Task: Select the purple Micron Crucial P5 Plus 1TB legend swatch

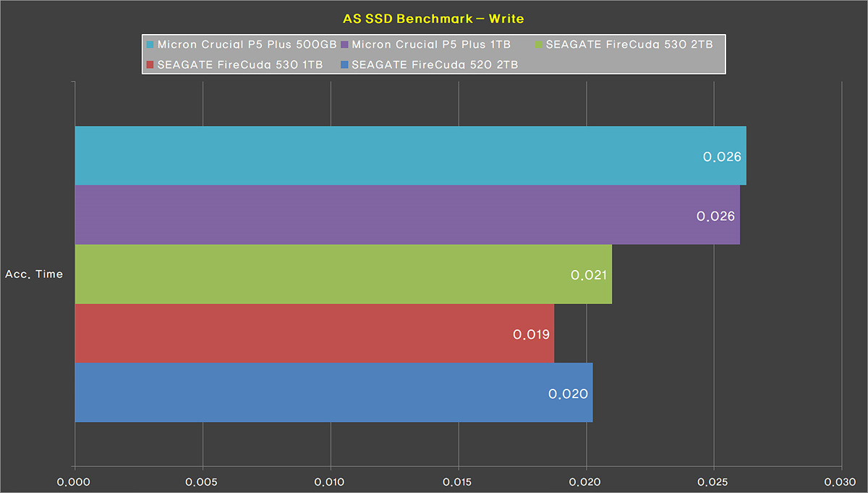Action: (x=344, y=45)
